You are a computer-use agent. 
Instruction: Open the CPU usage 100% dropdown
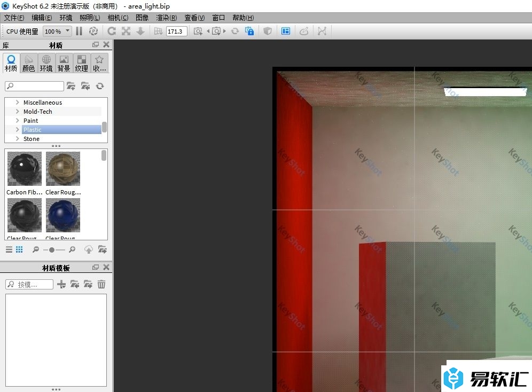click(57, 31)
